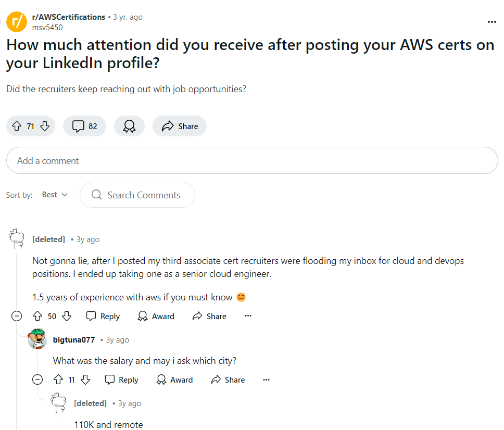The height and width of the screenshot is (430, 504).
Task: Open the post's 82 comments
Action: pyautogui.click(x=84, y=126)
